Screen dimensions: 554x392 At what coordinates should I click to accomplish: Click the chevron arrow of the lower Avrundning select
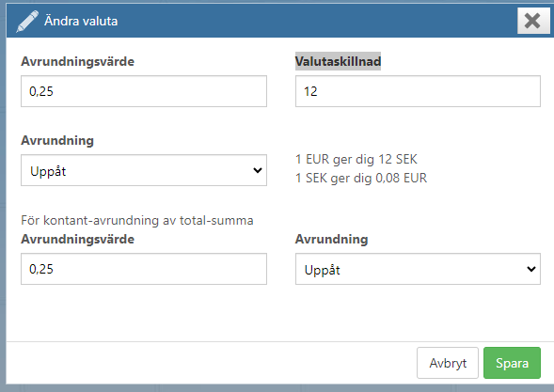tap(531, 269)
